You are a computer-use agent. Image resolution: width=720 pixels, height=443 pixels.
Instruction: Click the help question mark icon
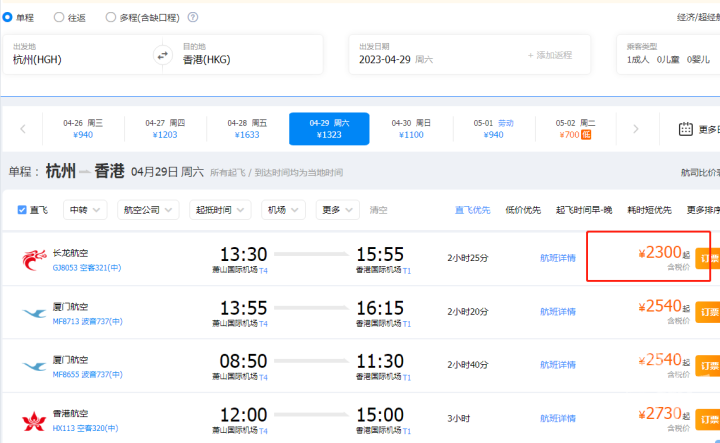[x=192, y=17]
